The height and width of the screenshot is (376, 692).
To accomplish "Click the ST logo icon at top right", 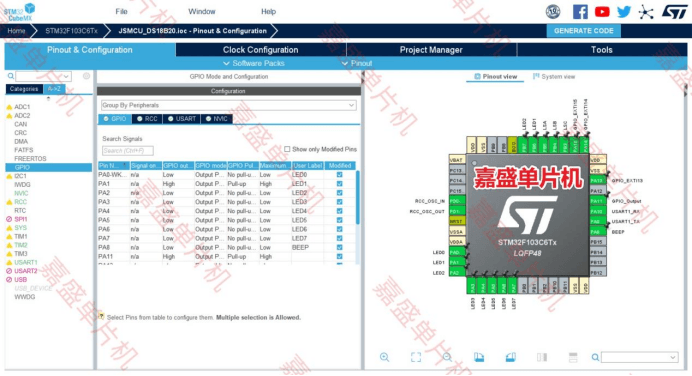I will 674,12.
